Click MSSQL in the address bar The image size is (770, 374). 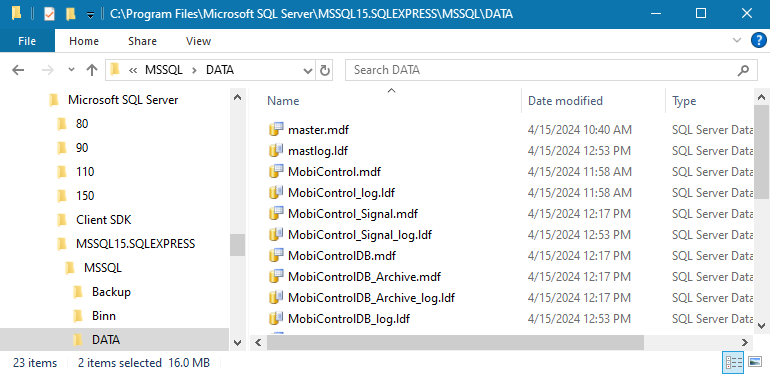[164, 70]
